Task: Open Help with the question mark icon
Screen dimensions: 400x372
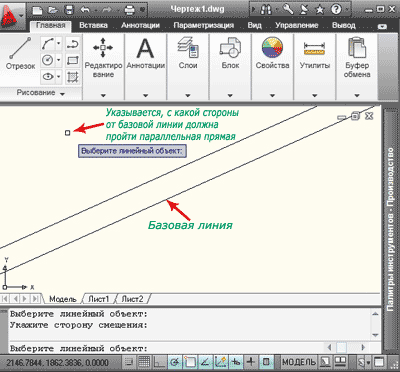Action: (x=336, y=9)
